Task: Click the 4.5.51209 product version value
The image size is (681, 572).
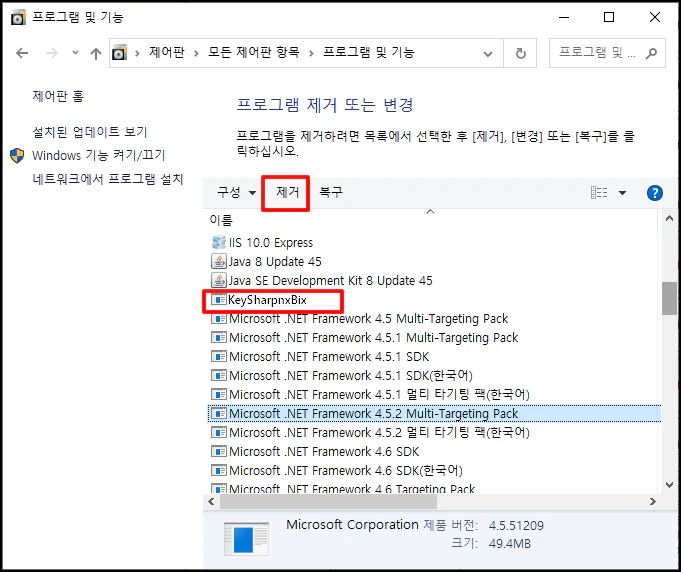Action: pos(516,526)
